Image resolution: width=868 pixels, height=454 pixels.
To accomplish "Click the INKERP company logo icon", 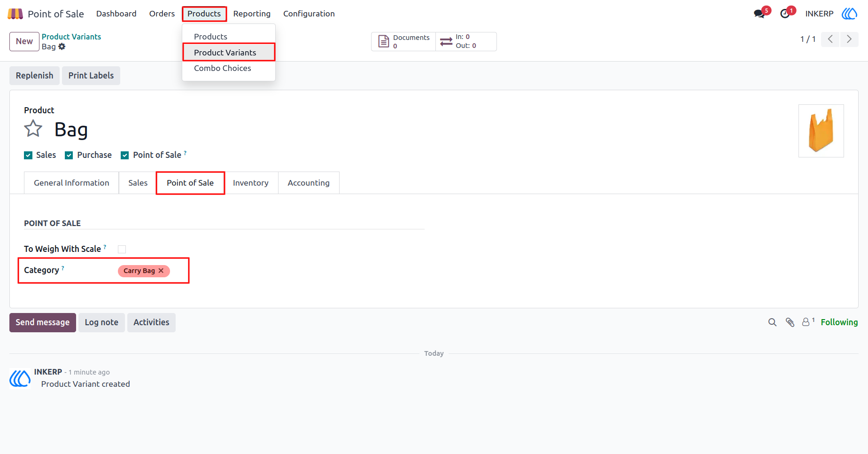I will 849,14.
